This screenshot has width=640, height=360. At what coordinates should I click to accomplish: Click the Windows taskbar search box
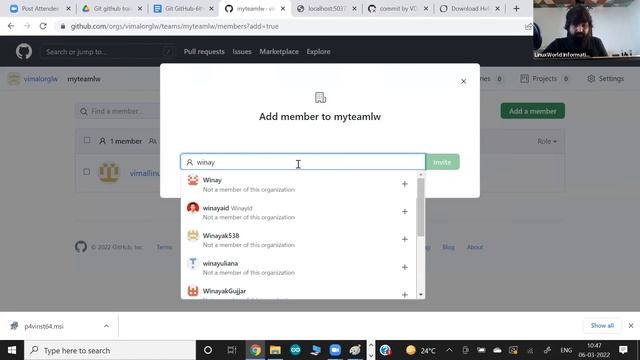pyautogui.click(x=110, y=350)
